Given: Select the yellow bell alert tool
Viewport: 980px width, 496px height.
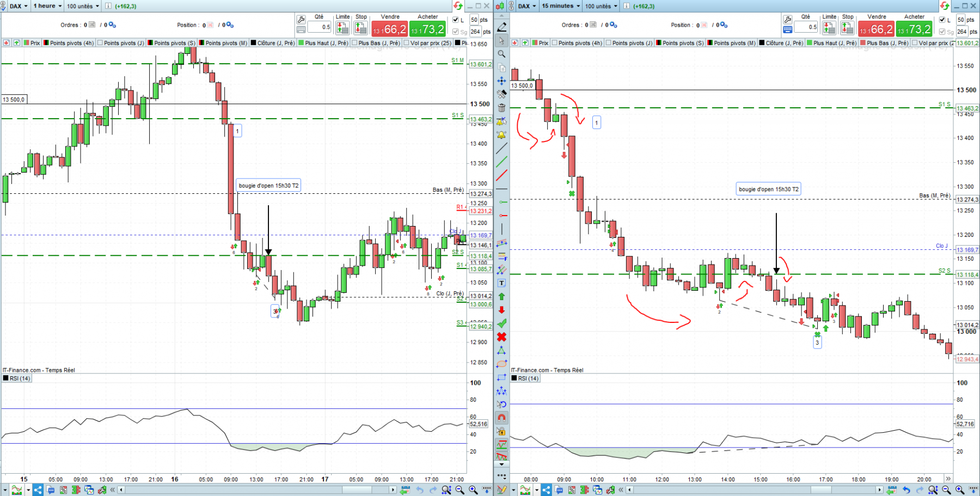Looking at the screenshot, I should click(x=501, y=134).
